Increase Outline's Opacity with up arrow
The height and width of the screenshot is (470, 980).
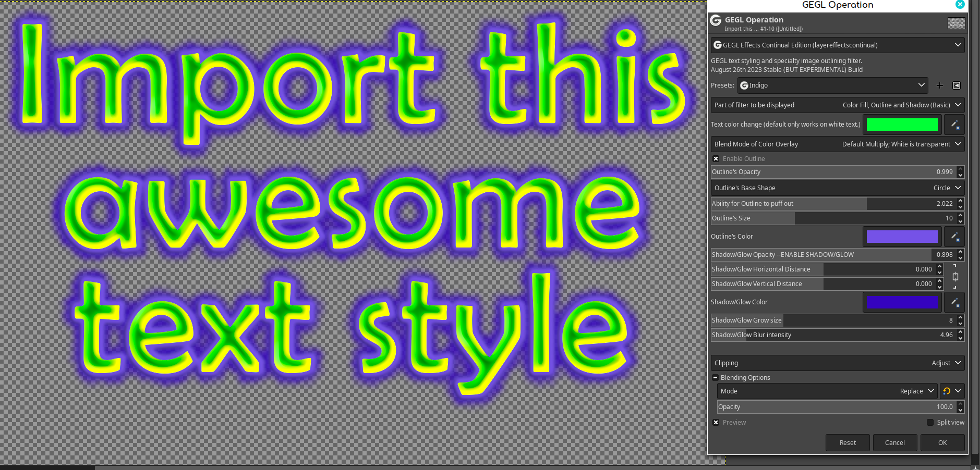(x=960, y=169)
